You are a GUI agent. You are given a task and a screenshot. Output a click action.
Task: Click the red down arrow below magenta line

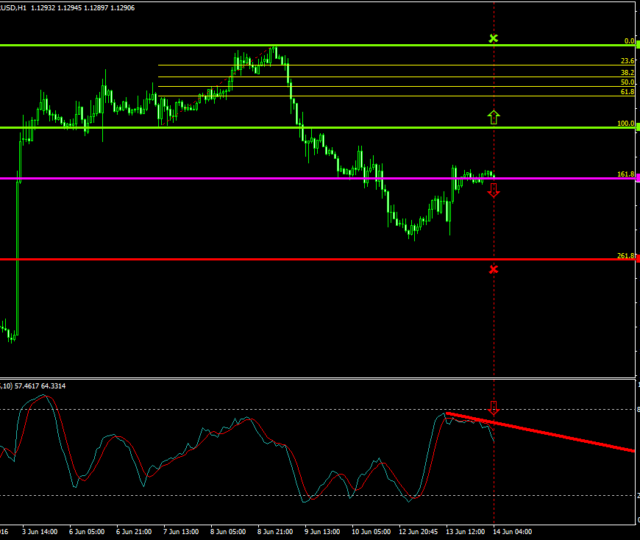point(493,191)
